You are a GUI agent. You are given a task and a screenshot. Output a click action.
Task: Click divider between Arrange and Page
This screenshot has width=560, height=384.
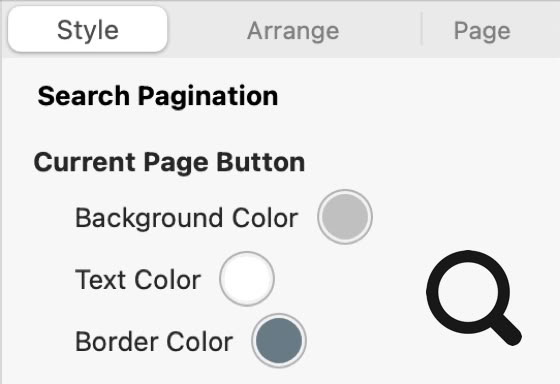coord(421,29)
